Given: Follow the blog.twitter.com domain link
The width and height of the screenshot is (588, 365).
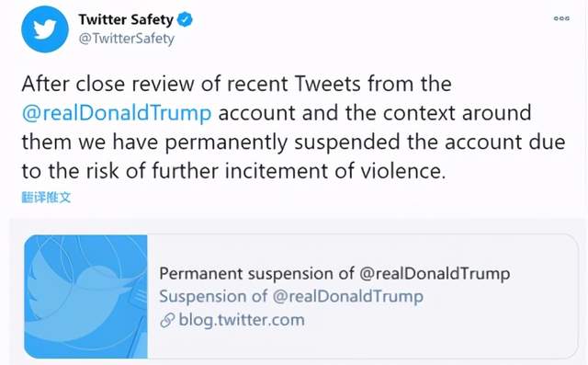Looking at the screenshot, I should point(242,320).
